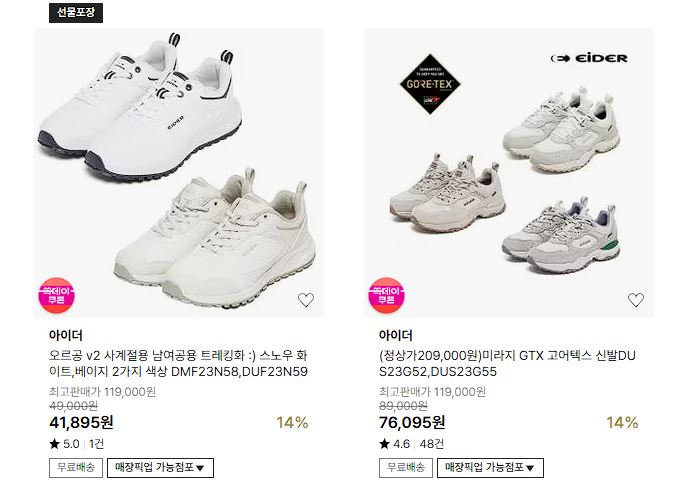Click the 쓱데이 쿠폰 badge on left product
The height and width of the screenshot is (496, 687).
57,295
